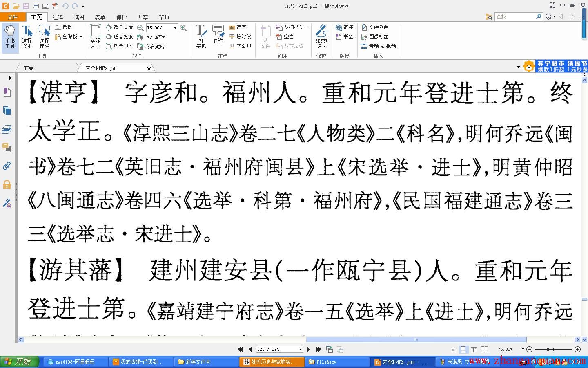Rotate view left (向左旋转)
The width and height of the screenshot is (588, 368).
click(151, 37)
